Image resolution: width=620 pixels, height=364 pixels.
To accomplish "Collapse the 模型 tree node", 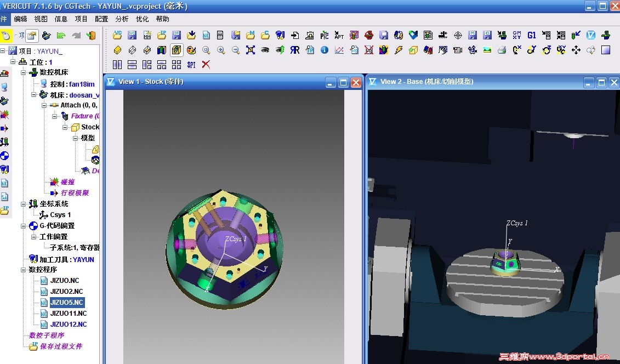I will point(75,138).
